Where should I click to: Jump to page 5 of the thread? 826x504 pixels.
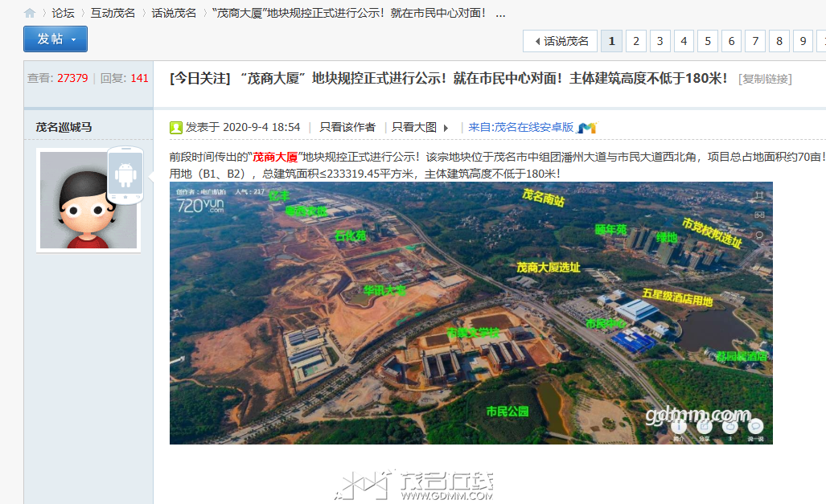[708, 41]
